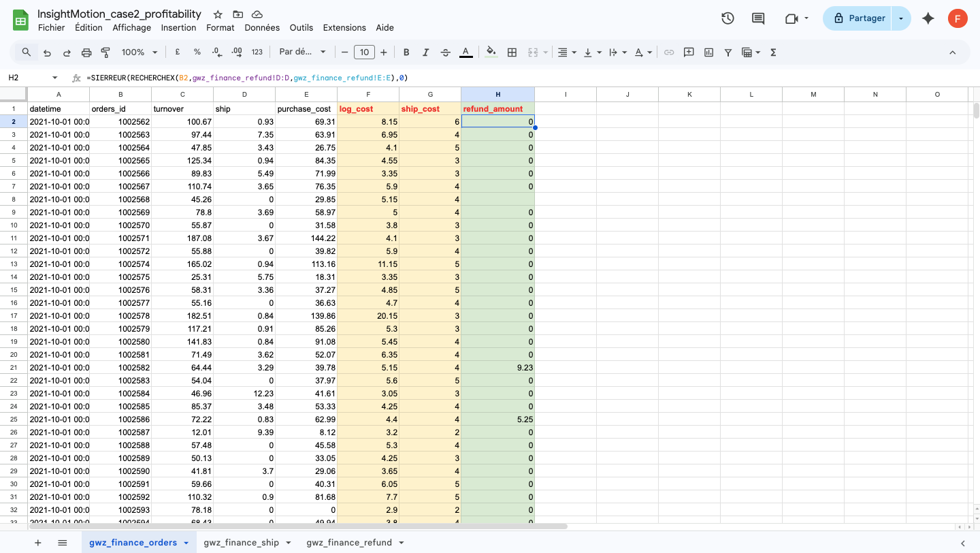Image resolution: width=980 pixels, height=553 pixels.
Task: Switch to the gwz_finance_refund sheet tab
Action: click(349, 543)
